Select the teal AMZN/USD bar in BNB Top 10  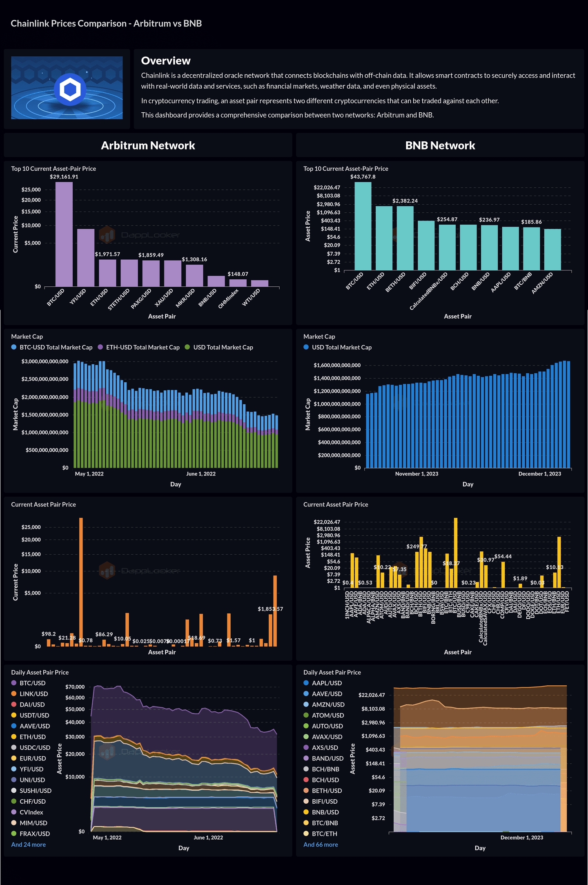click(552, 249)
